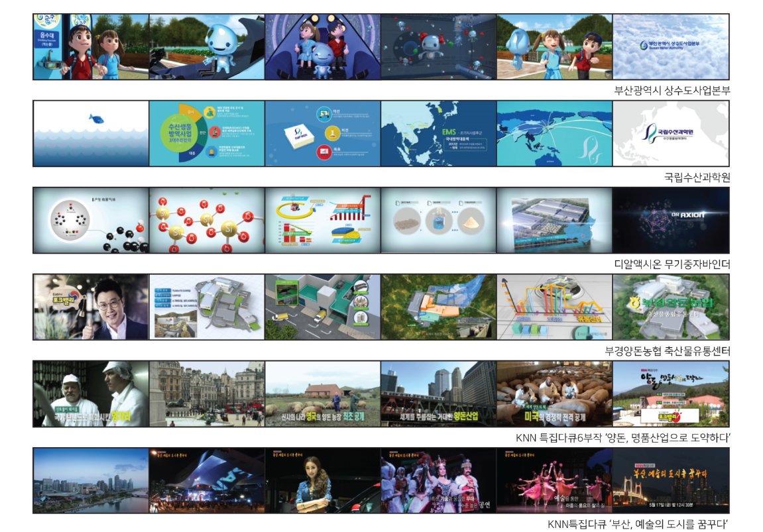Open world map with route lines thumbnail

554,134
